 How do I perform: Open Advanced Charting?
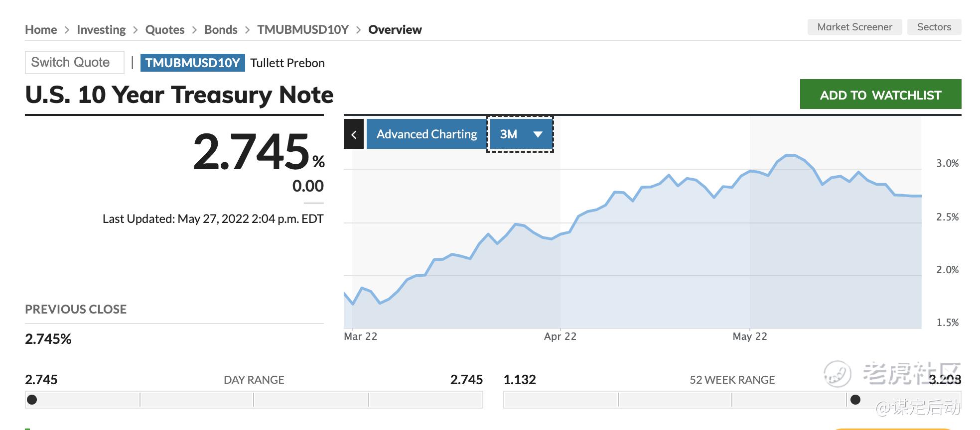coord(426,134)
